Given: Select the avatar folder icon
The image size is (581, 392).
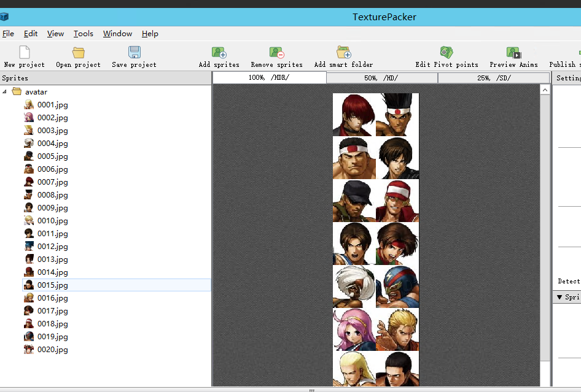Looking at the screenshot, I should click(17, 91).
